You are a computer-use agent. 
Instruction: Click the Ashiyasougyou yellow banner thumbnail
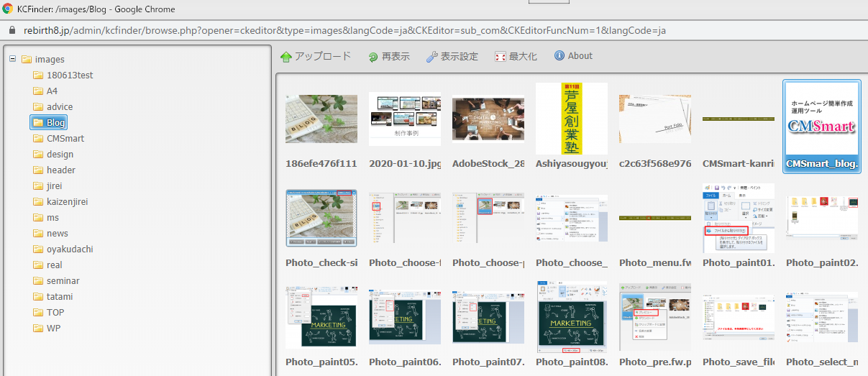(571, 119)
